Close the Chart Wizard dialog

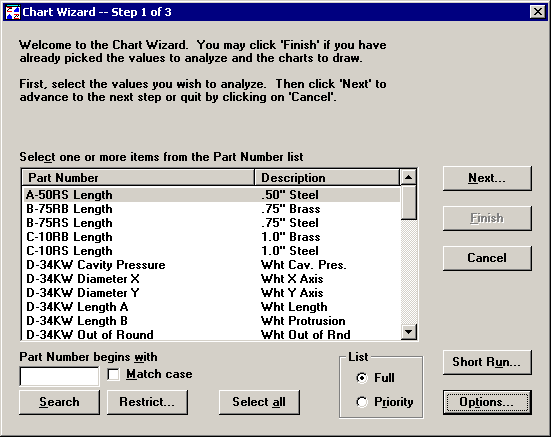pos(538,12)
